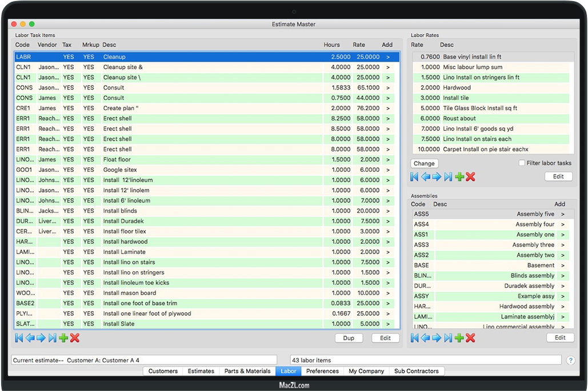
Task: Add Cleanup labor task via arrow
Action: tap(388, 57)
